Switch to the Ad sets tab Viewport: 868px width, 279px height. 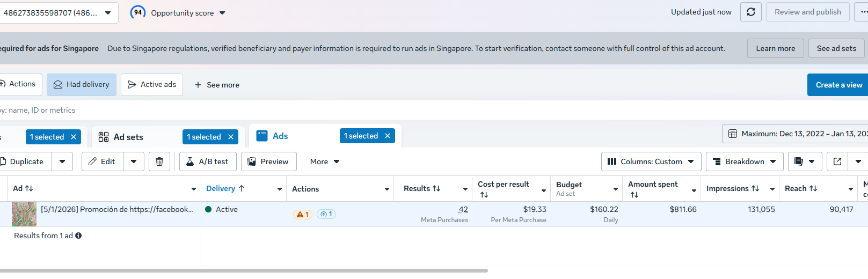(x=129, y=137)
